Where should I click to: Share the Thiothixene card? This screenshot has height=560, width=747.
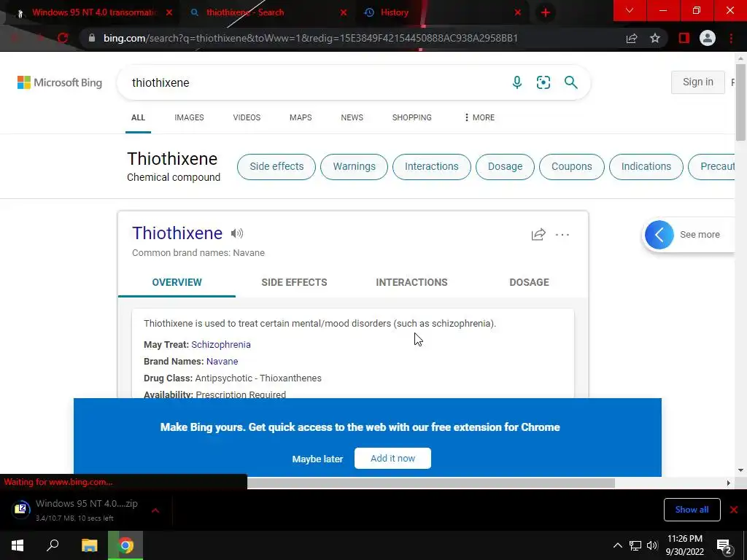(x=538, y=234)
